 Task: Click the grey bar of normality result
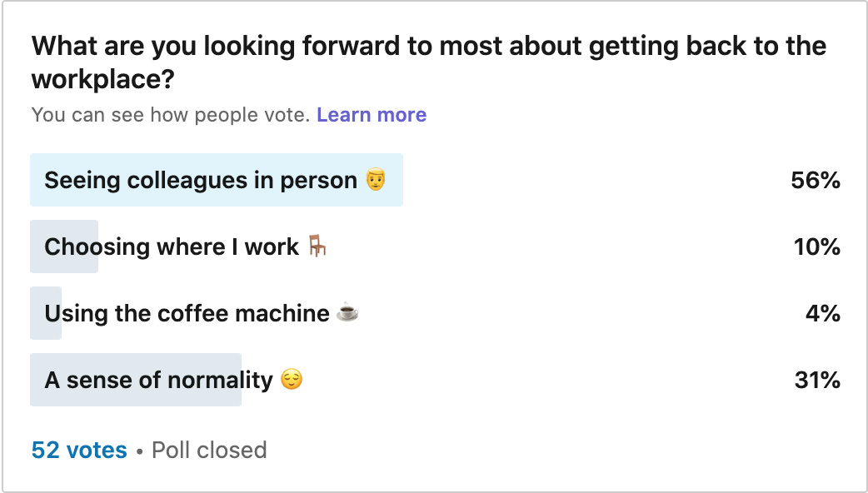(136, 380)
